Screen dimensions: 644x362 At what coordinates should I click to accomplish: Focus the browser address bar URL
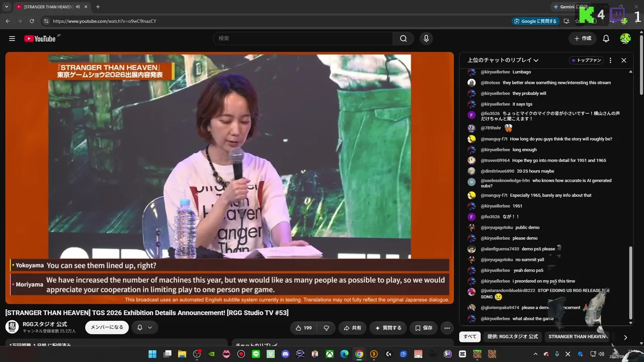[105, 21]
